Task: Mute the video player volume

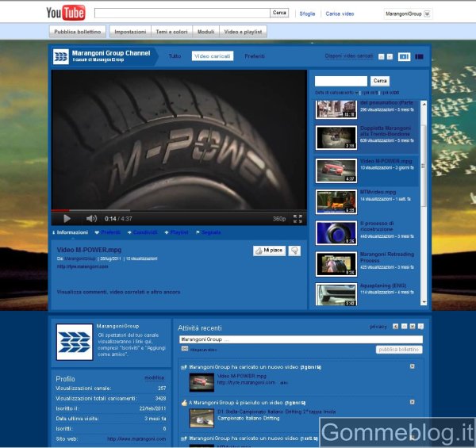Action: point(91,218)
